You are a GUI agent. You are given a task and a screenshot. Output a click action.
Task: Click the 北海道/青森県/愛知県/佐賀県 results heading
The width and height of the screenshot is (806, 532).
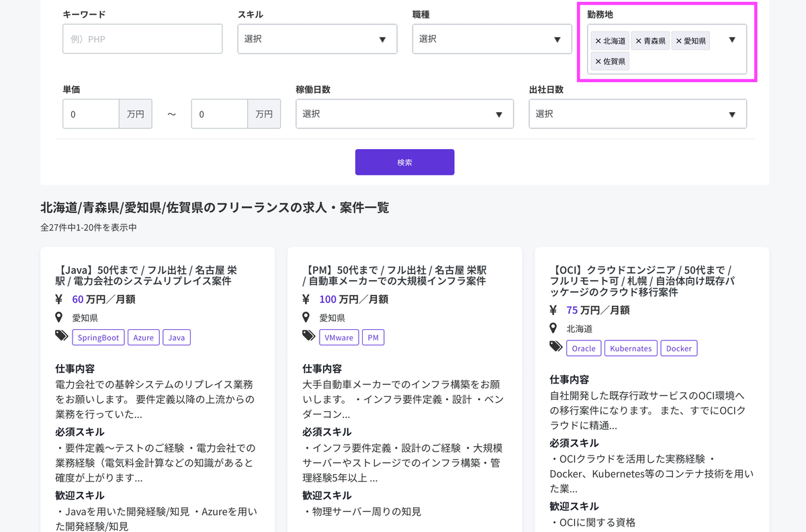(x=215, y=208)
